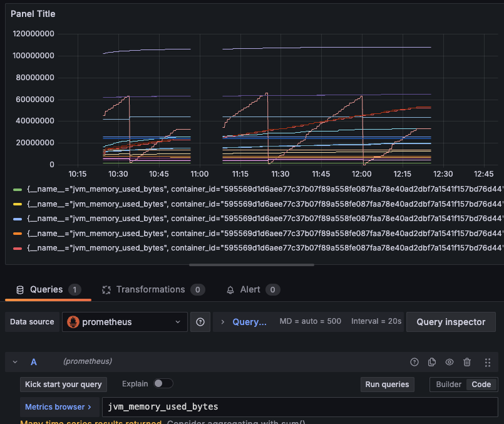Hide query A responses with the eye icon
The height and width of the screenshot is (424, 504).
pyautogui.click(x=449, y=361)
